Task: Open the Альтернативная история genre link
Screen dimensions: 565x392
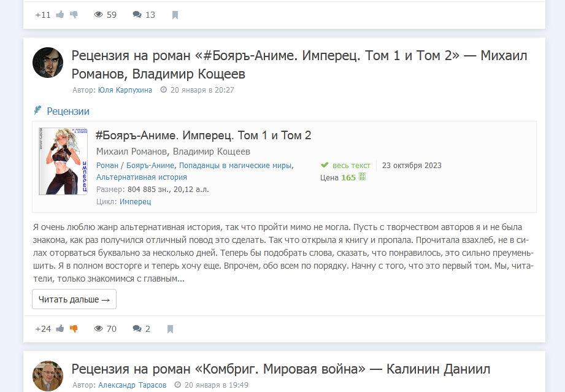Action: click(141, 177)
